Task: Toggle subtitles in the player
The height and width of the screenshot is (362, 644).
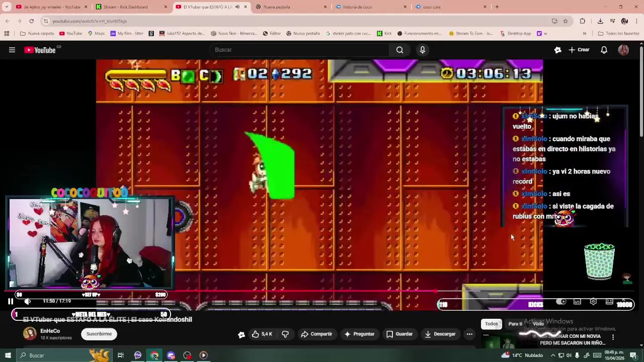Action: [577, 302]
